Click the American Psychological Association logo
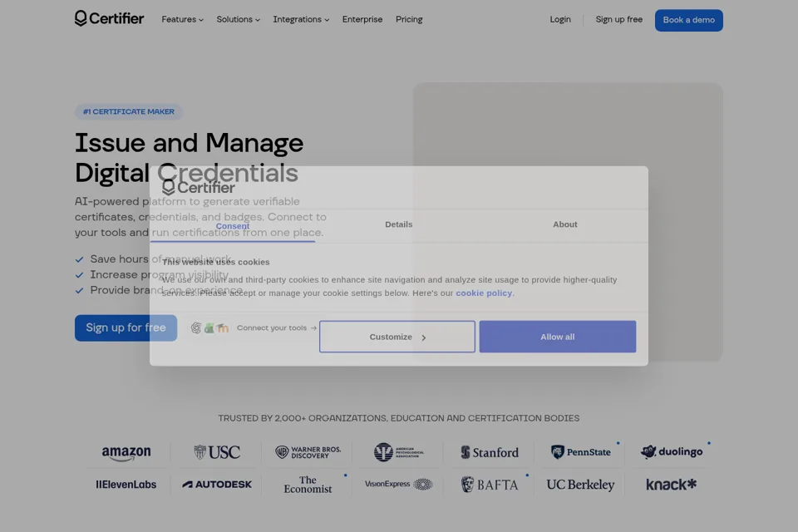This screenshot has width=798, height=532. tap(398, 452)
